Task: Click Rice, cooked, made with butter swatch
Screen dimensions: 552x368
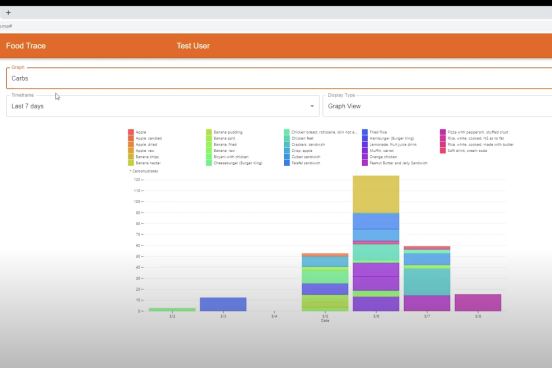Action: point(443,144)
